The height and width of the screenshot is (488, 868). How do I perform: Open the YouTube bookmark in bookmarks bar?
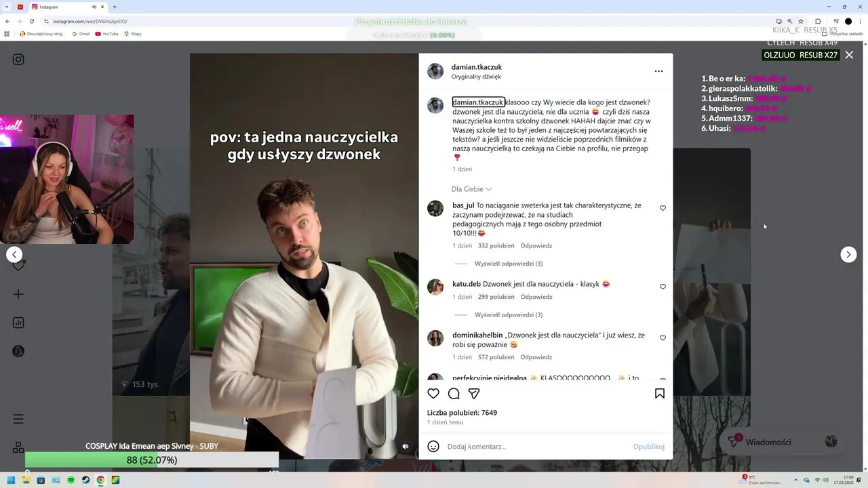point(106,34)
